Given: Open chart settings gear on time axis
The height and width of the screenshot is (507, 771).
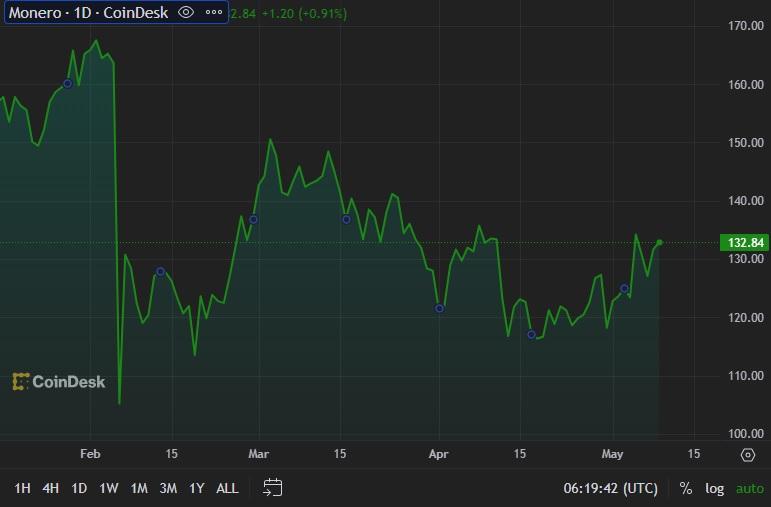Looking at the screenshot, I should click(747, 455).
